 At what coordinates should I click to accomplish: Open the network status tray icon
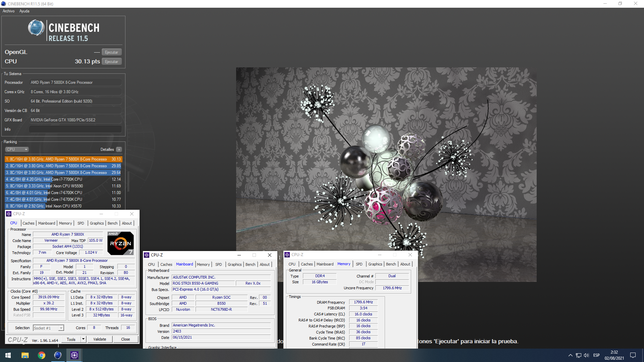coord(579,355)
